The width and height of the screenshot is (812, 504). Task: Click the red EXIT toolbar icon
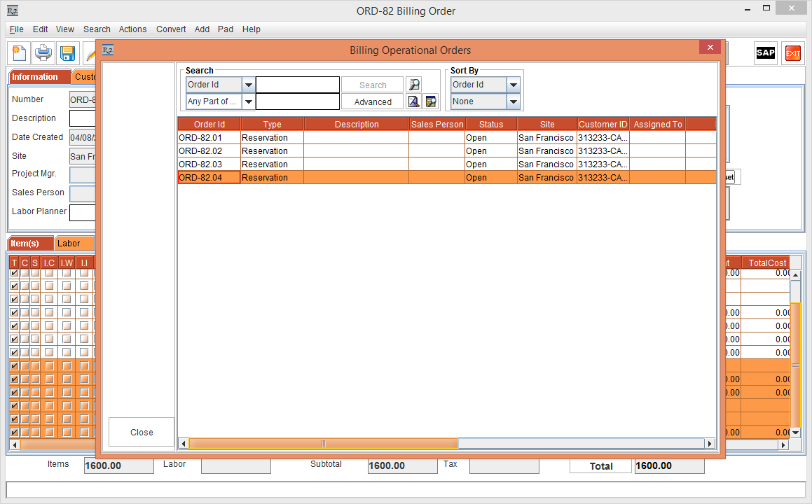pos(792,53)
